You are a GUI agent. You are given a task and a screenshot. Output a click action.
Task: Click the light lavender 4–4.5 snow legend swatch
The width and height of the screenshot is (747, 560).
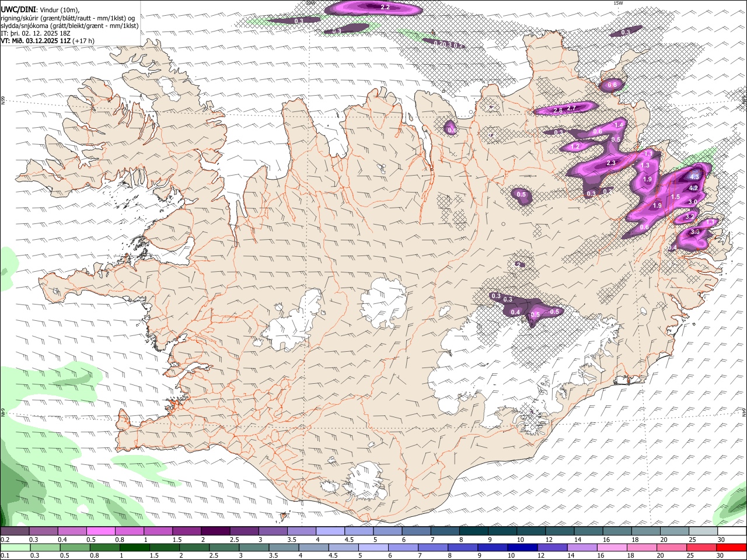click(330, 531)
